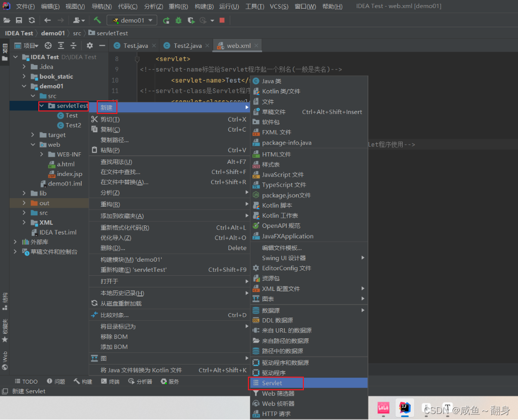Click the Locate target crosshair icon
518x420 pixels.
[x=48, y=45]
